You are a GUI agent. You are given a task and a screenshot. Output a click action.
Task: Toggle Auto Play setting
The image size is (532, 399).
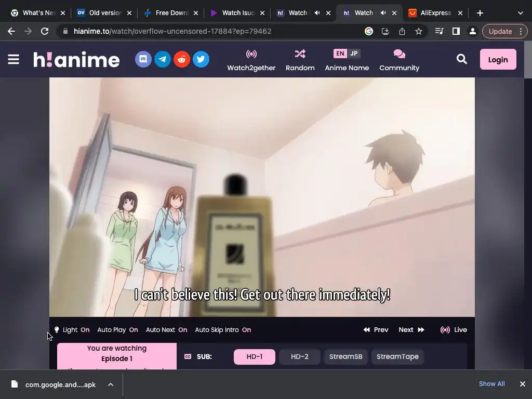coord(117,330)
